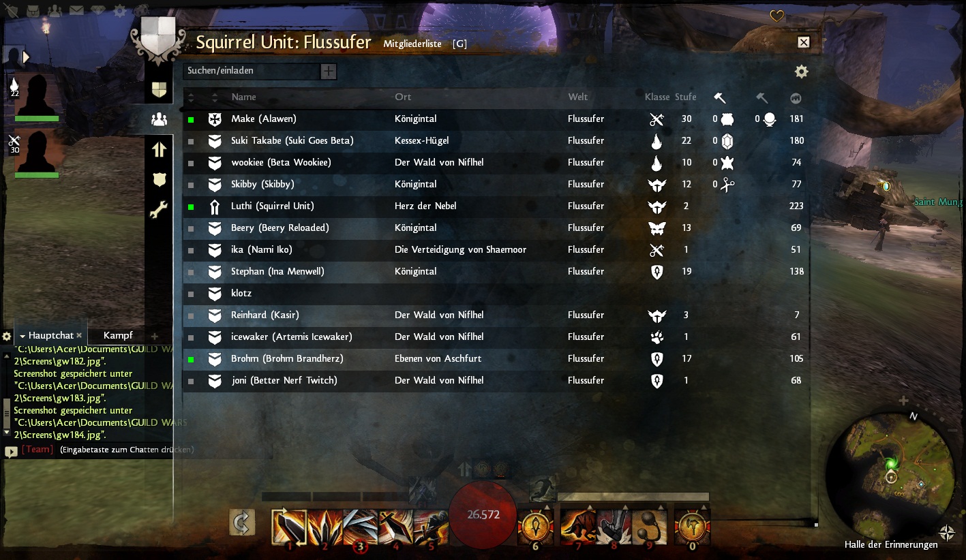Add a new chat tab with plus

pos(154,336)
